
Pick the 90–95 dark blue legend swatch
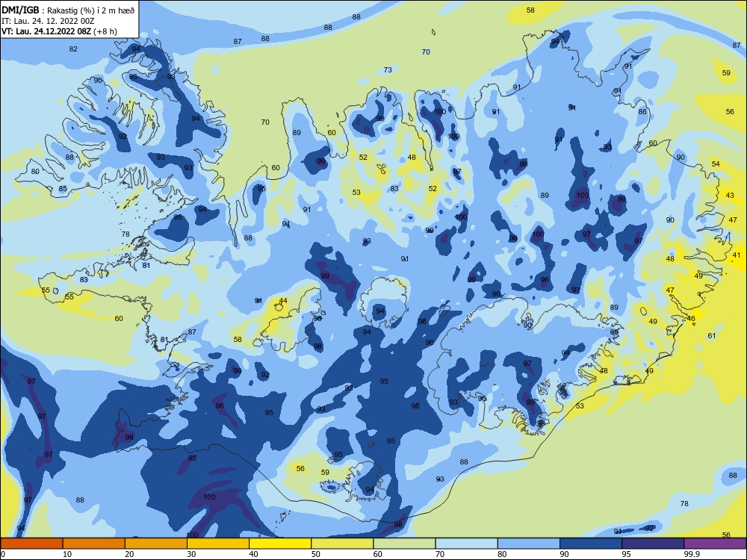click(x=591, y=544)
